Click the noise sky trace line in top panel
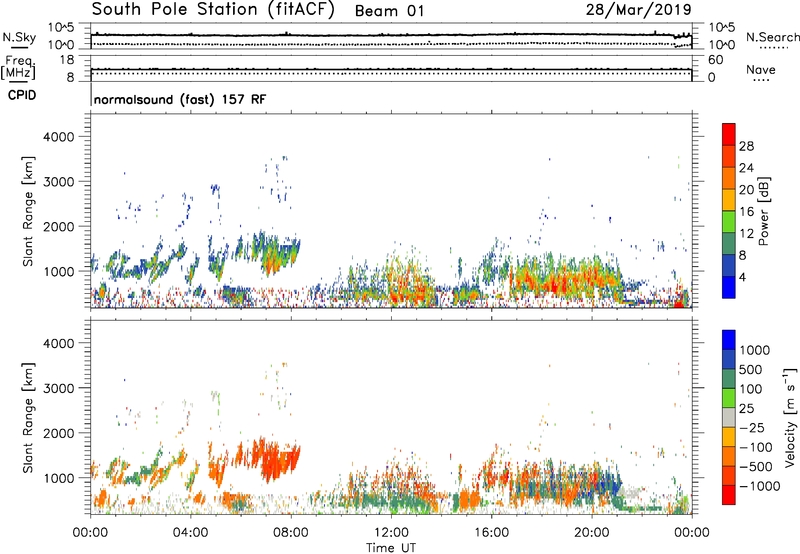The image size is (800, 554). (391, 35)
